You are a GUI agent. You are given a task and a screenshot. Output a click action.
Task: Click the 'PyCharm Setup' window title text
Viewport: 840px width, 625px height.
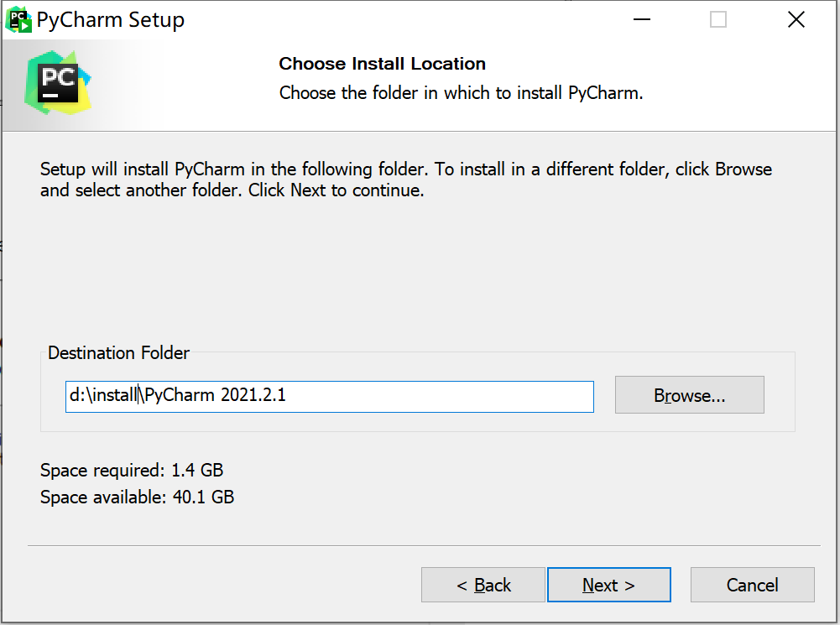pos(111,20)
